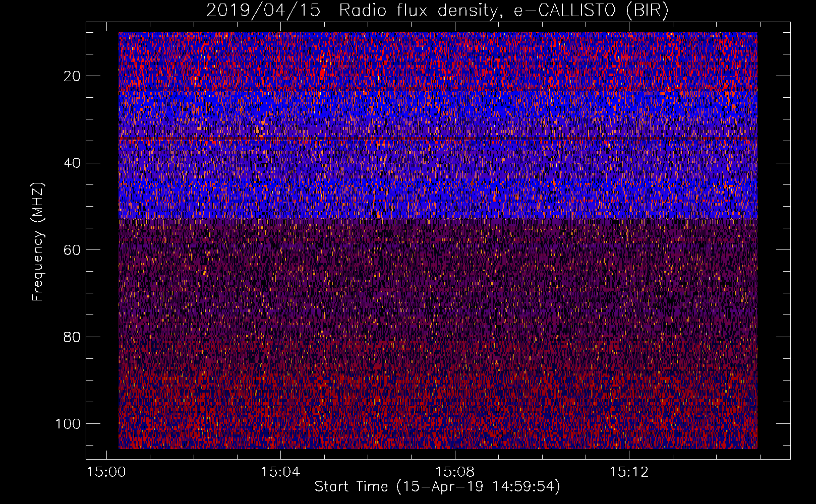Click the 'Frequency (MHZ)' axis label
The height and width of the screenshot is (504, 816).
(x=38, y=242)
